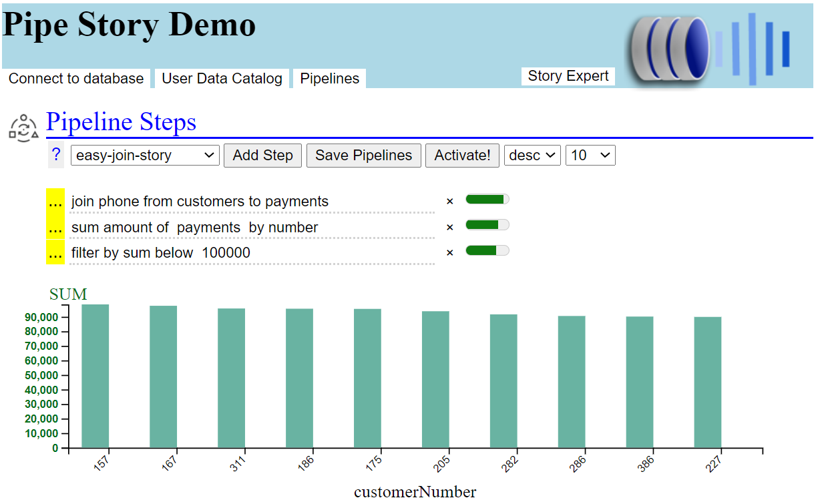Screen dimensions: 818x504
Task: Click the green progress bar for join step
Action: click(487, 199)
